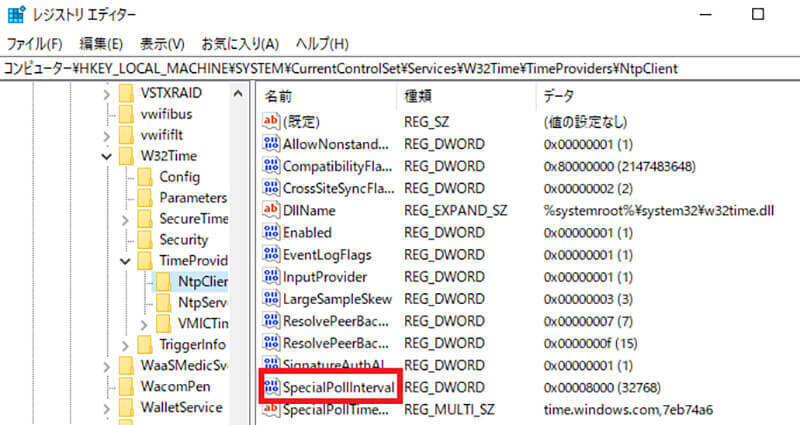Select the Parameters folder icon

point(145,198)
